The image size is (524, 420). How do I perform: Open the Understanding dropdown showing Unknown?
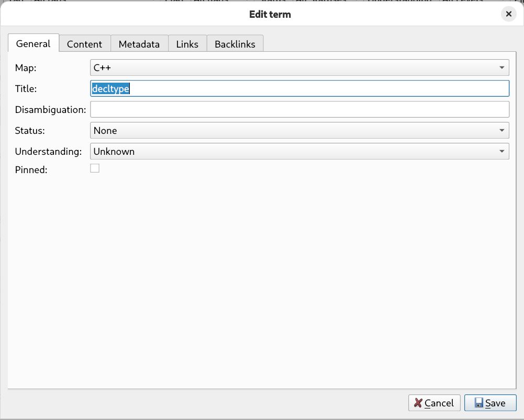coord(299,152)
